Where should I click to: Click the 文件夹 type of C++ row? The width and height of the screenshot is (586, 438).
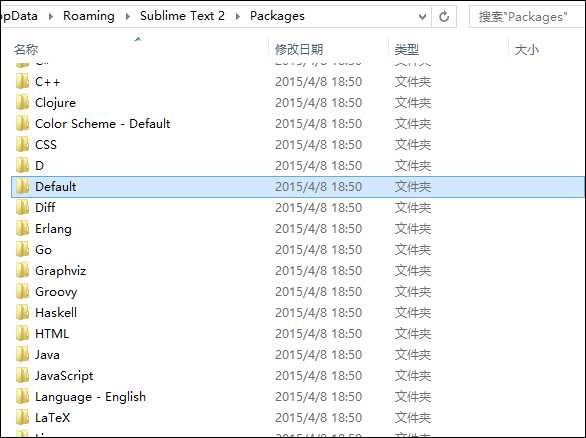[413, 82]
